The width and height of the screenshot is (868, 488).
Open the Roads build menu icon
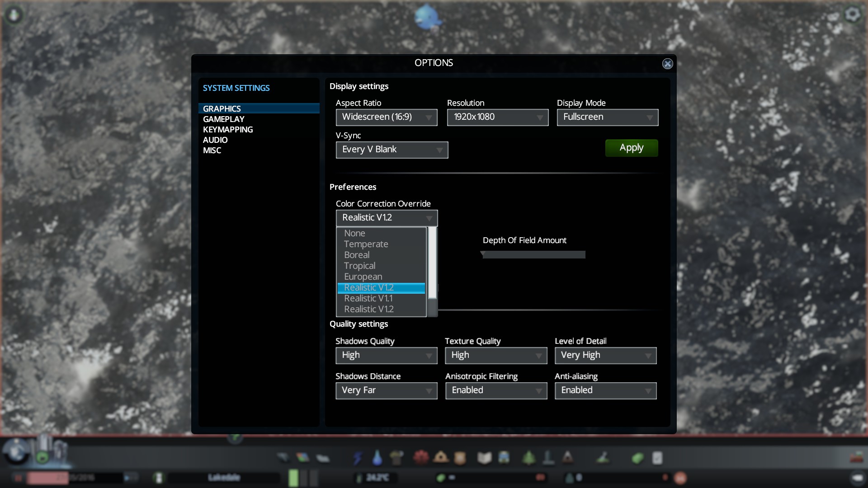pyautogui.click(x=283, y=458)
